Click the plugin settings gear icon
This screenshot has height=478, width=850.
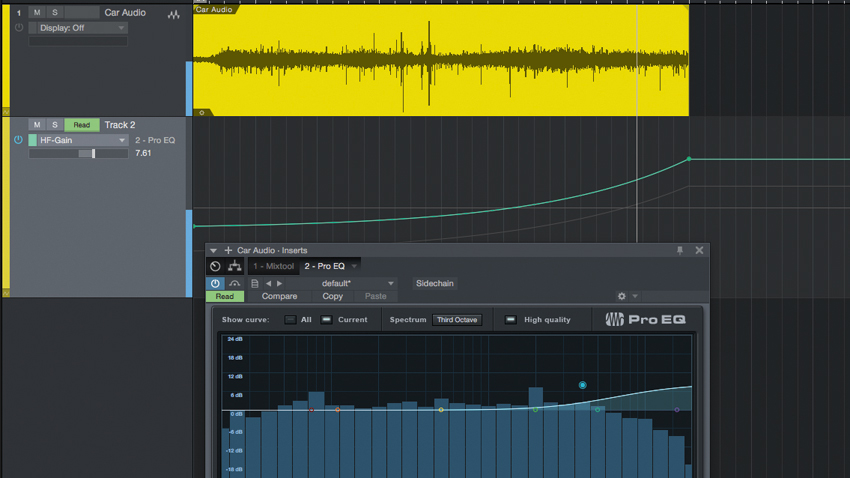(x=622, y=296)
